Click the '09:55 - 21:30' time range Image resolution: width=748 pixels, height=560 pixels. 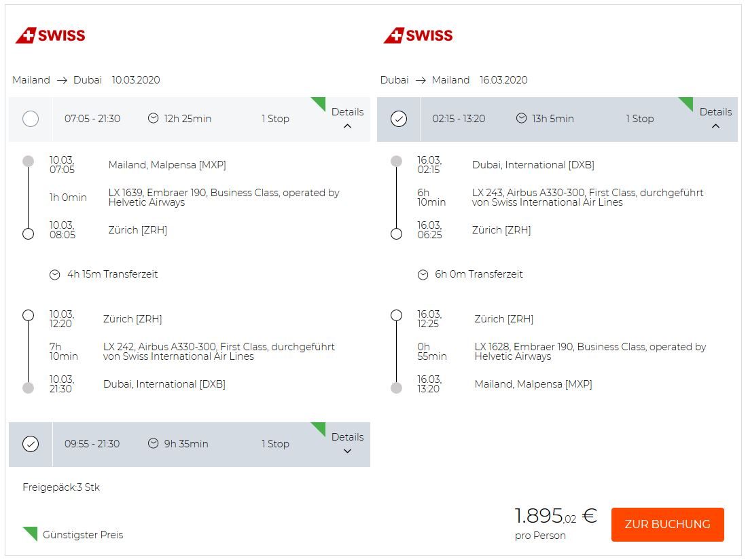[92, 444]
